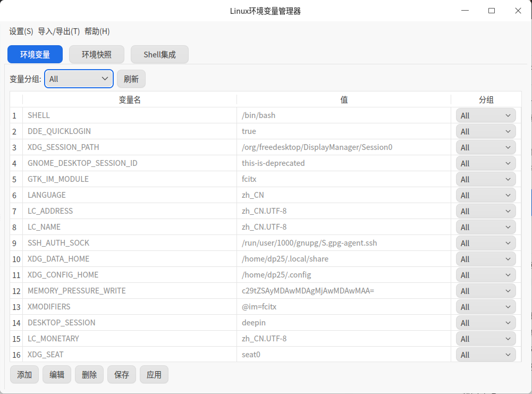Maximize the Linux环境变量管理器 window
This screenshot has width=532, height=394.
click(x=491, y=11)
